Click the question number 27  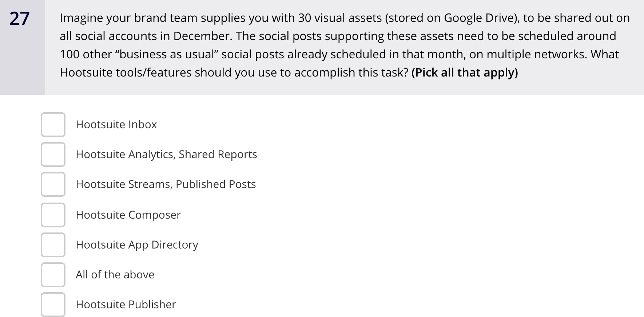(20, 19)
